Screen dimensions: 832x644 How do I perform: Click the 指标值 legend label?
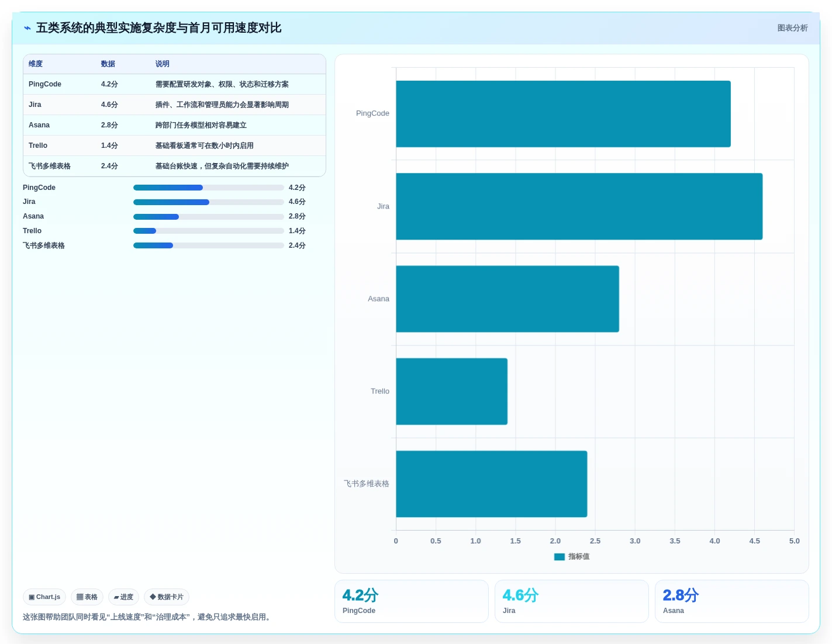[x=579, y=557]
